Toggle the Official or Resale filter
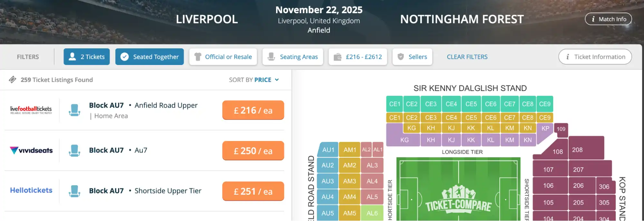Screen dimensions: 644x221 [223, 57]
